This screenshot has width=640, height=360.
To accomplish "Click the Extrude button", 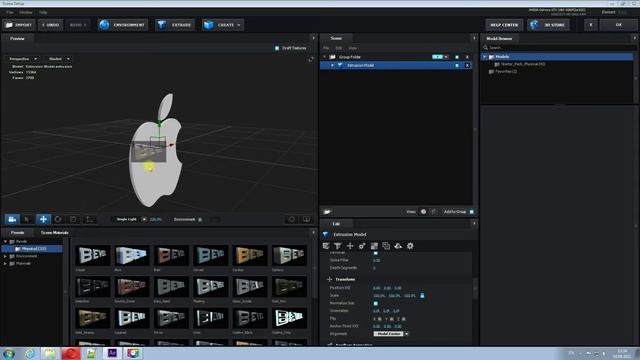I will [x=175, y=25].
